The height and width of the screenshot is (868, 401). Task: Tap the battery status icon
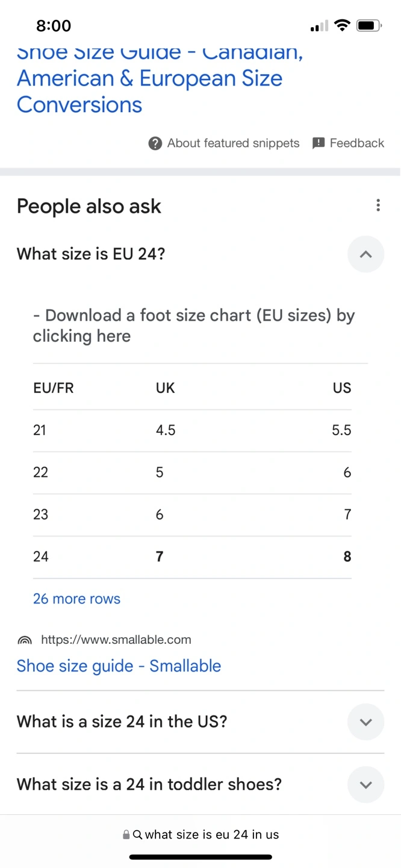tap(368, 25)
